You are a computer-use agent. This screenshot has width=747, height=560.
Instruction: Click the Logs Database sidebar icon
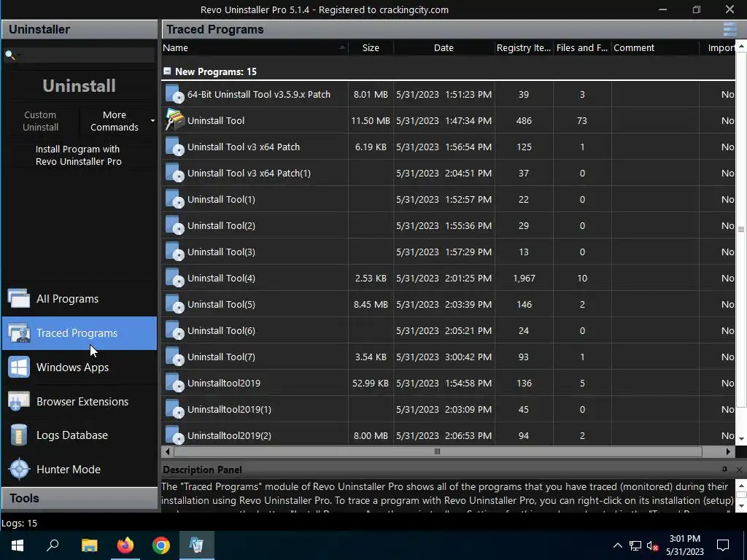point(19,435)
